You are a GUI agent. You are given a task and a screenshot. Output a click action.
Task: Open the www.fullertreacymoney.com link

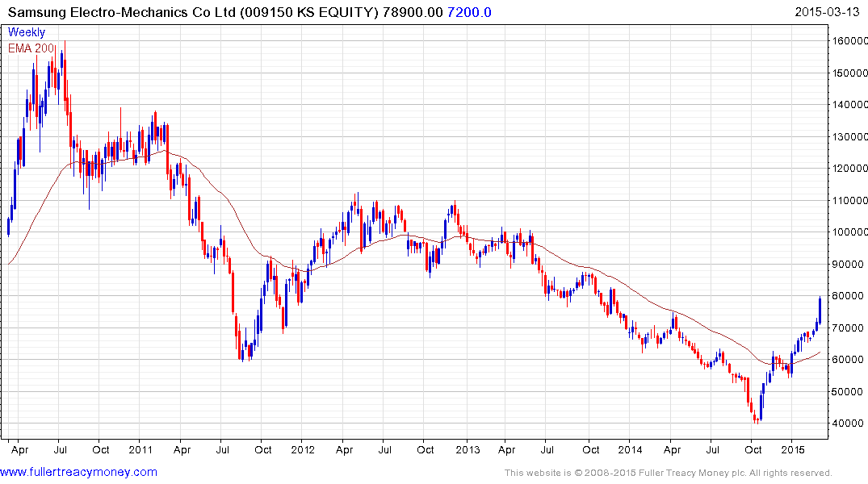(x=78, y=472)
